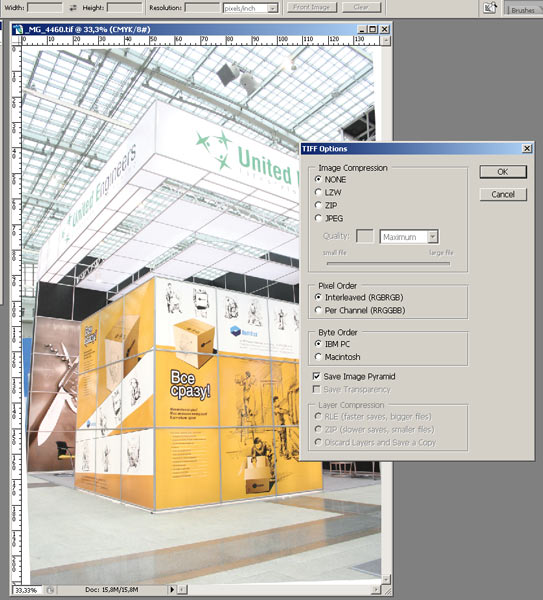The width and height of the screenshot is (543, 600).
Task: Select ZIP image compression
Action: point(326,205)
